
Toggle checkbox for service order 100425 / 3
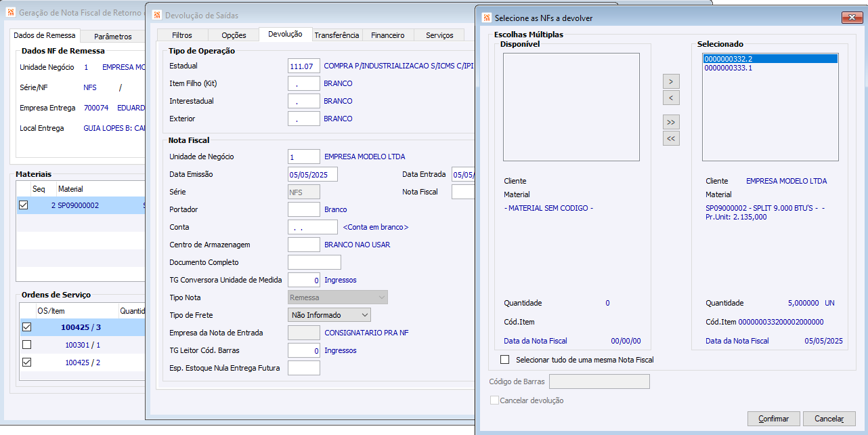click(x=26, y=327)
